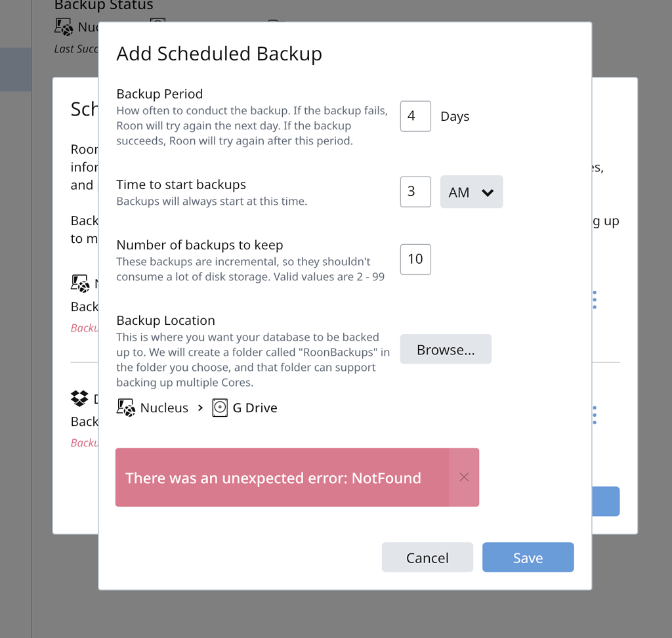Open the upper blue three-dot options menu
Image resolution: width=672 pixels, height=638 pixels.
tap(593, 299)
